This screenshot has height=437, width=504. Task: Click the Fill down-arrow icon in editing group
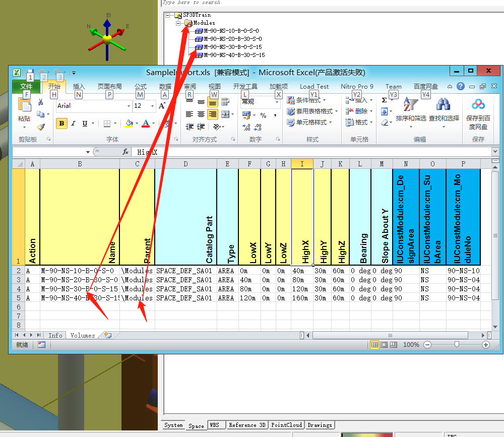(x=384, y=111)
